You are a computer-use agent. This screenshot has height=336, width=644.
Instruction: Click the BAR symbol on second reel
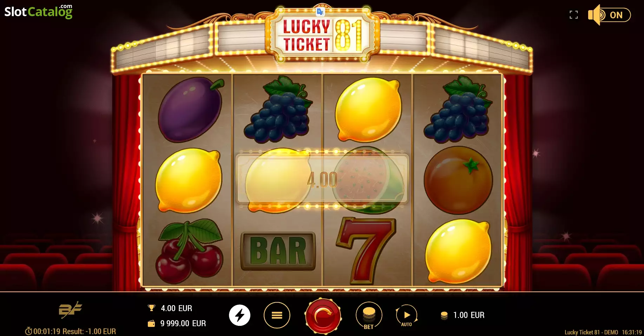tap(278, 251)
